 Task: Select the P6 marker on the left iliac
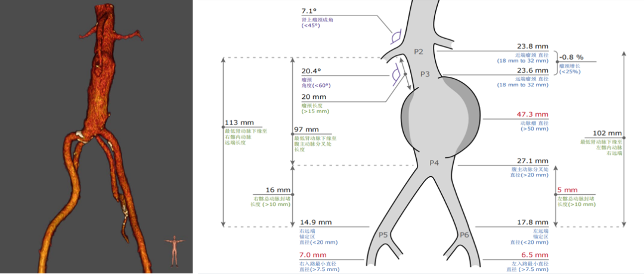(x=465, y=235)
